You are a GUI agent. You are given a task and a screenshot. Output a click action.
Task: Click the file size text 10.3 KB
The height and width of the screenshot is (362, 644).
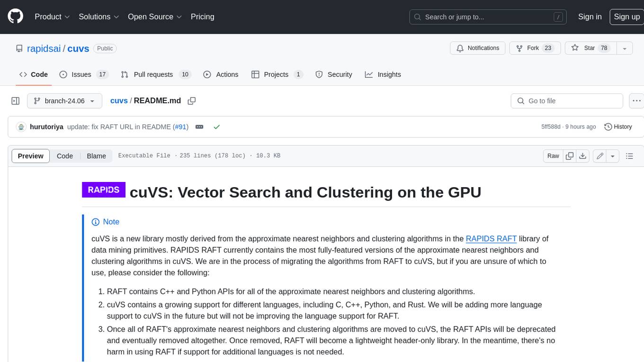click(x=268, y=155)
